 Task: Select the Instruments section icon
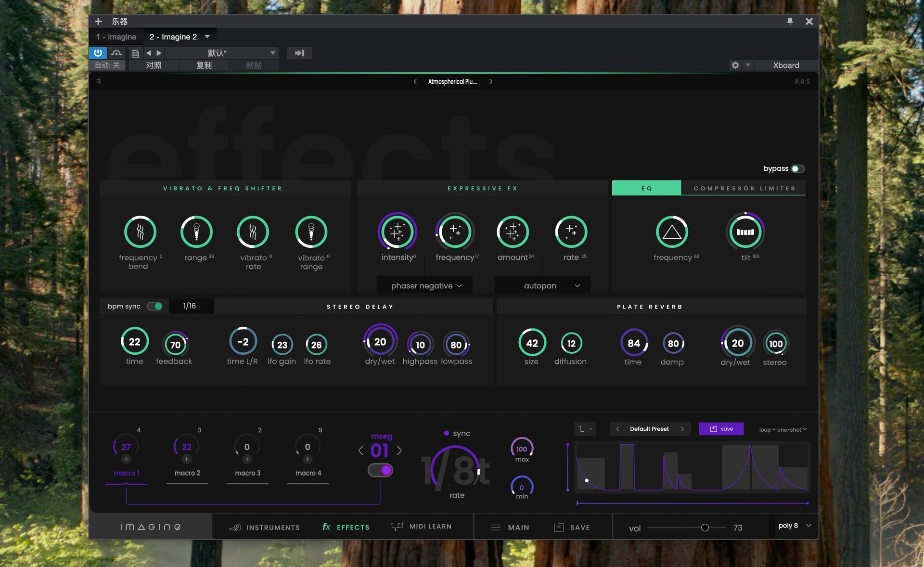pos(236,527)
